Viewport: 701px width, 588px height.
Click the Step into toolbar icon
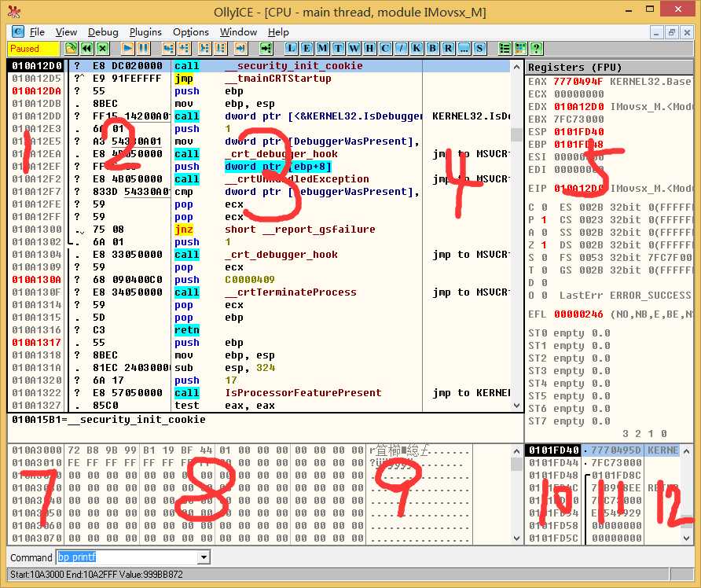(168, 48)
